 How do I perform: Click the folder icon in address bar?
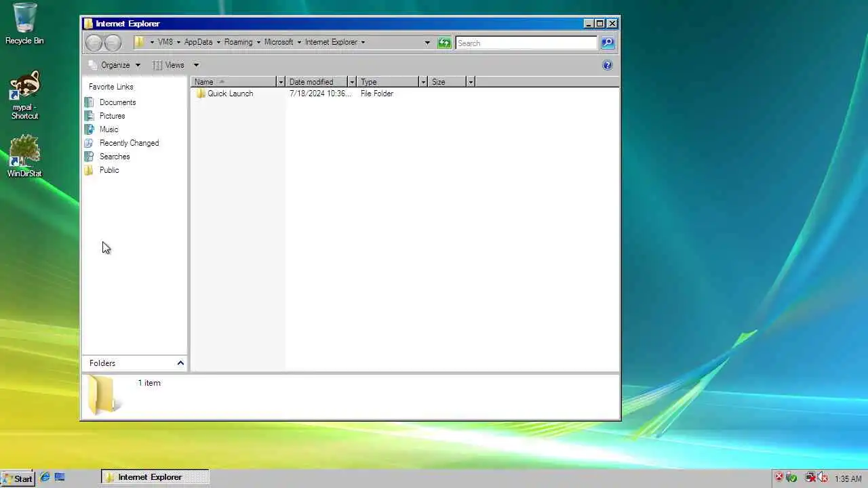click(140, 42)
